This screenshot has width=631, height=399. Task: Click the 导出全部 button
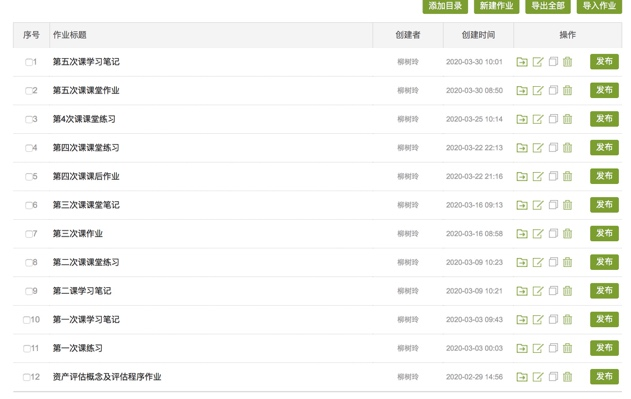[548, 6]
